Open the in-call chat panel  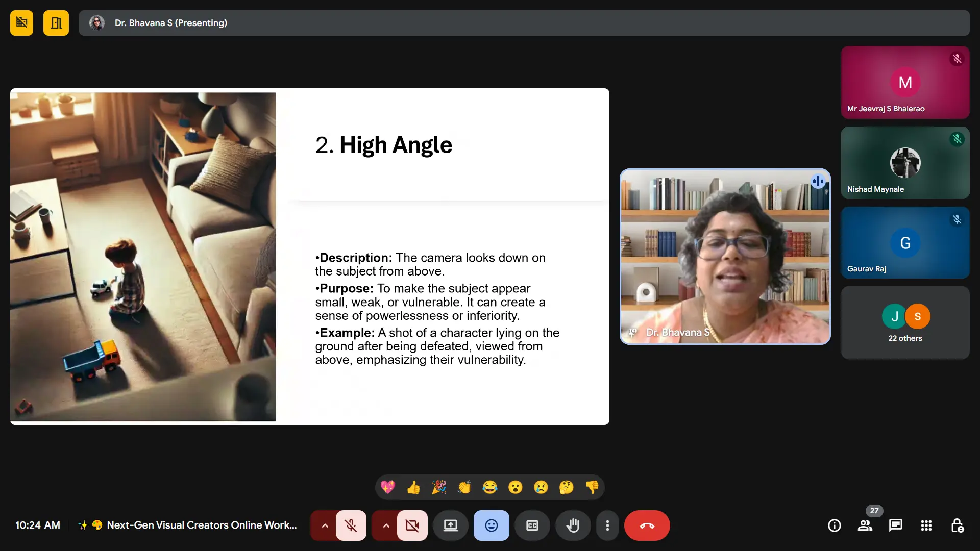coord(895,525)
